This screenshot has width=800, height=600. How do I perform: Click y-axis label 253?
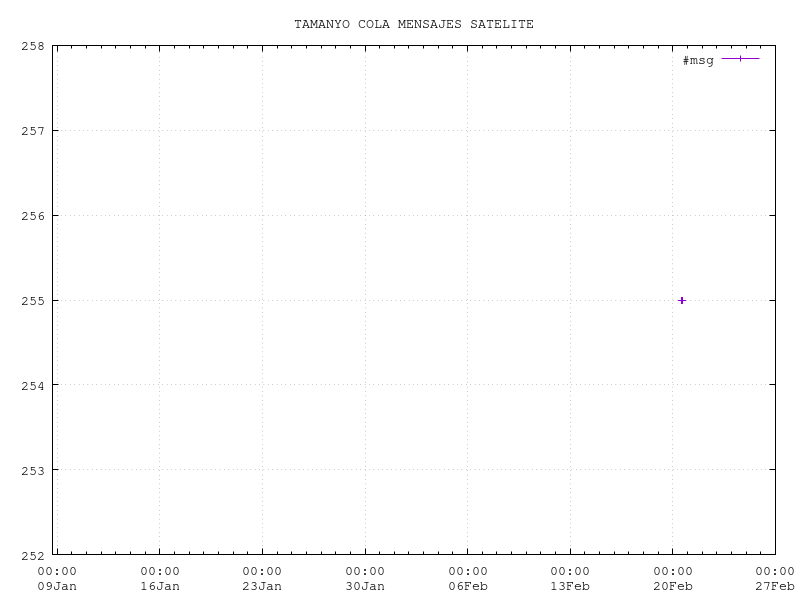coord(33,470)
